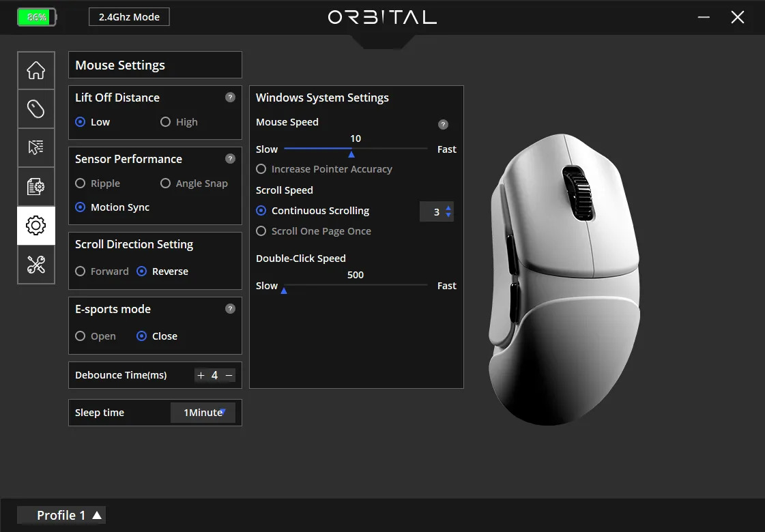Select Open for E-sports mode
Screen dimensions: 765x532
point(80,336)
